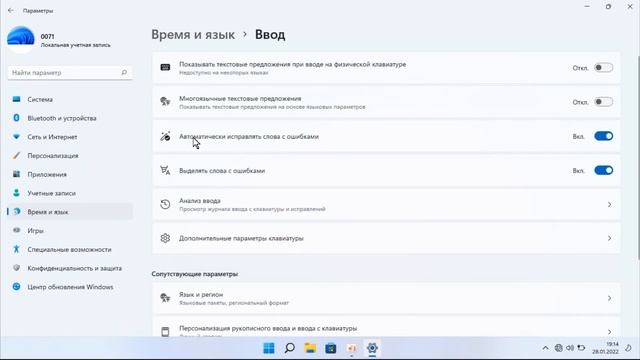Go to Сеть и Интернет section

click(70, 137)
